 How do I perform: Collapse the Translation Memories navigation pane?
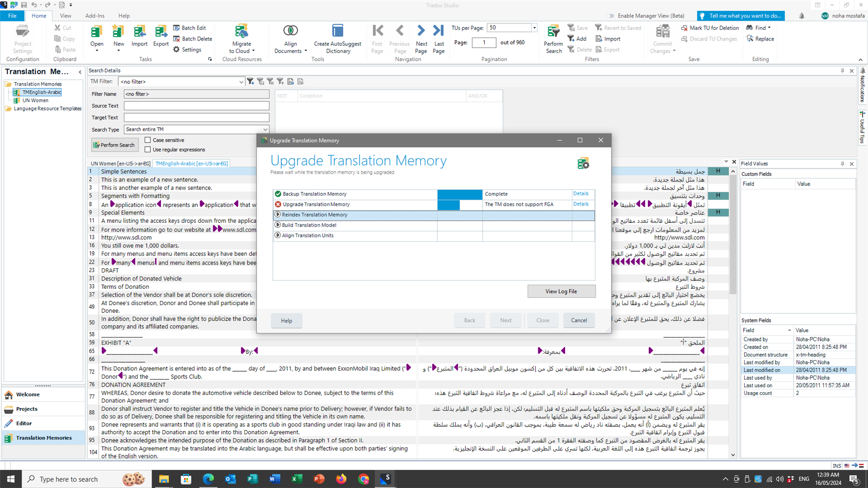click(x=80, y=72)
